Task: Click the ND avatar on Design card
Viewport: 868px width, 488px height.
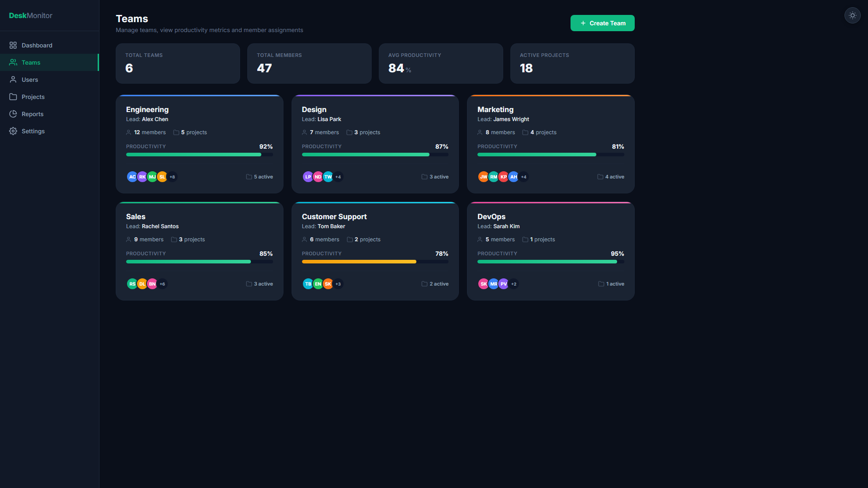Action: [318, 177]
